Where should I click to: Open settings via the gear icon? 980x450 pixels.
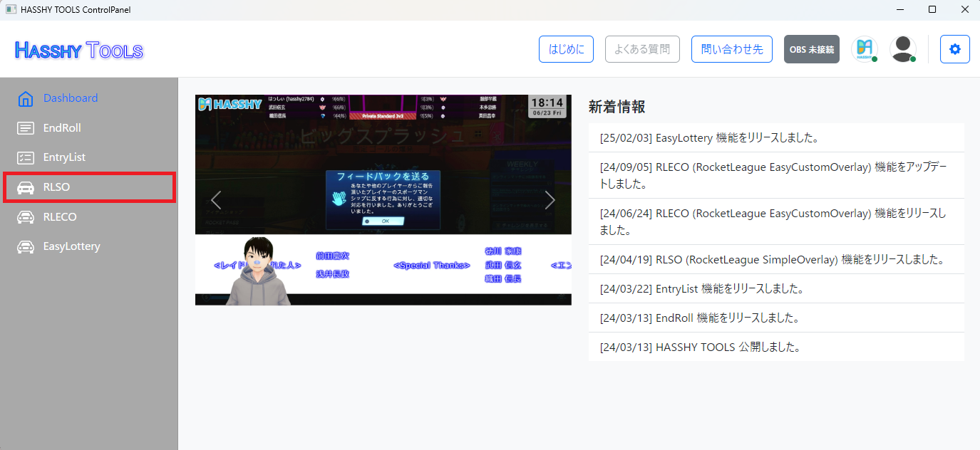tap(955, 49)
